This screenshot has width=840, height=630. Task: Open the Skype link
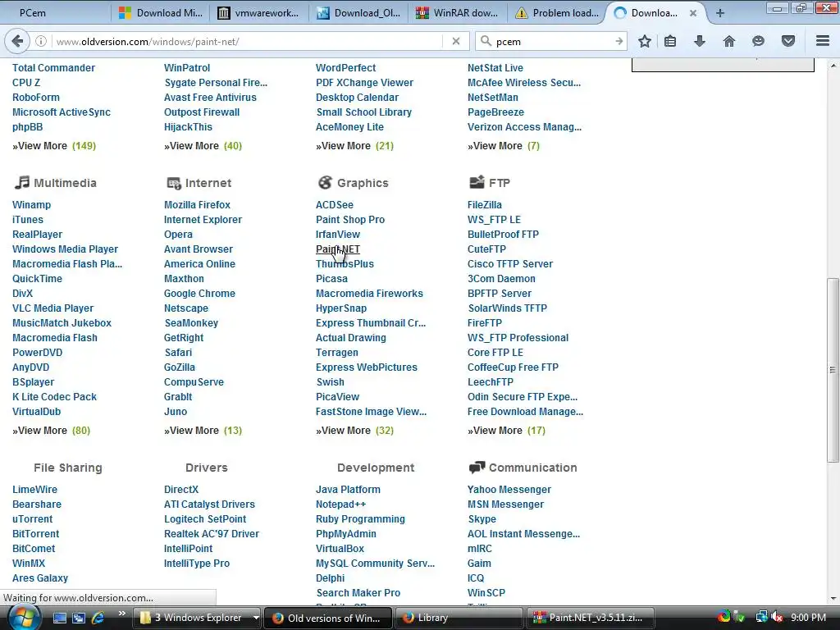(x=482, y=519)
